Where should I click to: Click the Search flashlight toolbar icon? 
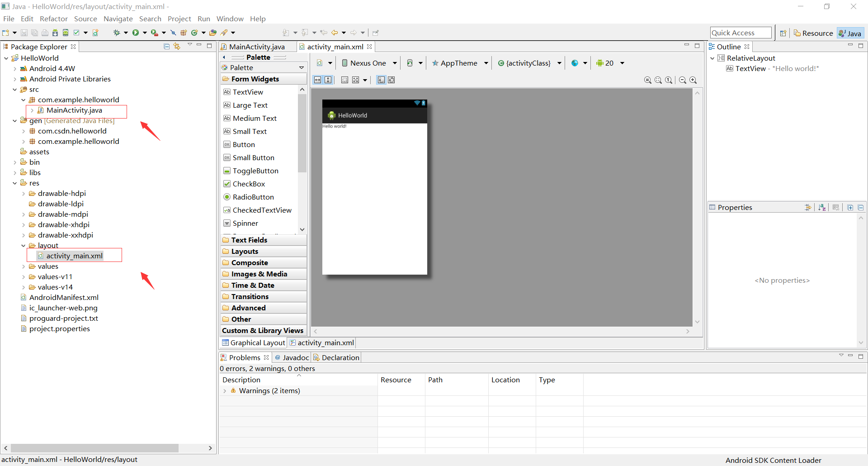[x=224, y=33]
